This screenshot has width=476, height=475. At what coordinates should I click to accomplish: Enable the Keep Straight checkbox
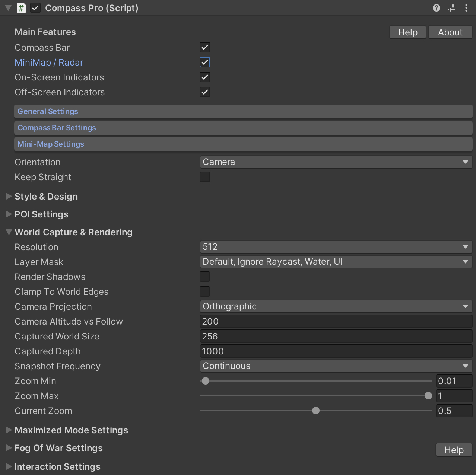[x=205, y=177]
